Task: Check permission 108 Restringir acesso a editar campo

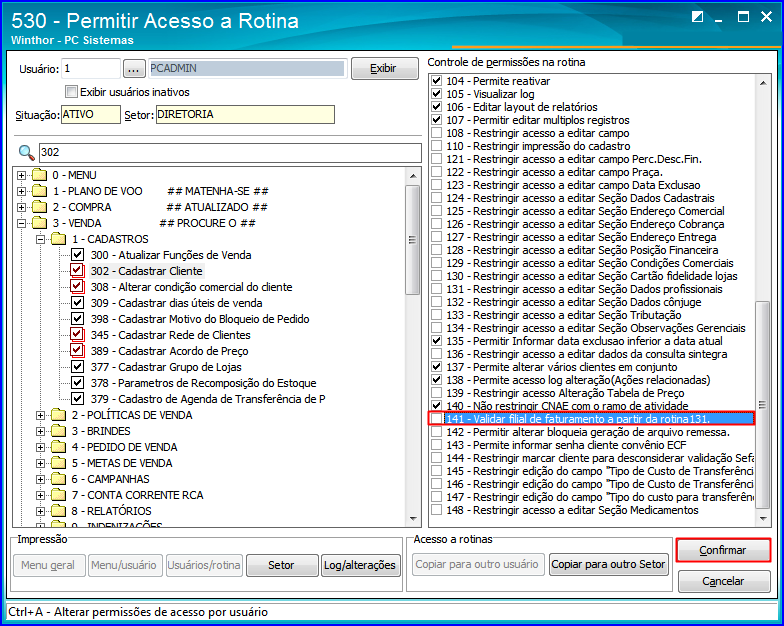Action: point(437,133)
